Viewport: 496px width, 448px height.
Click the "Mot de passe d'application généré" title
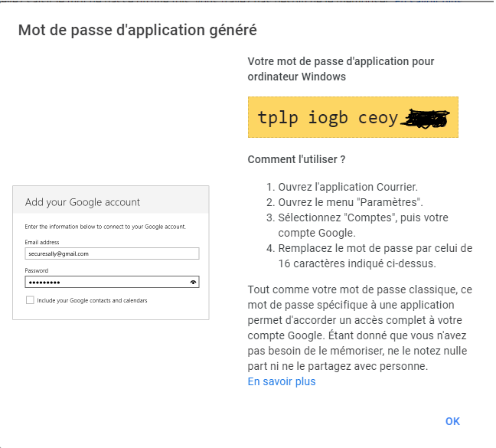click(137, 30)
